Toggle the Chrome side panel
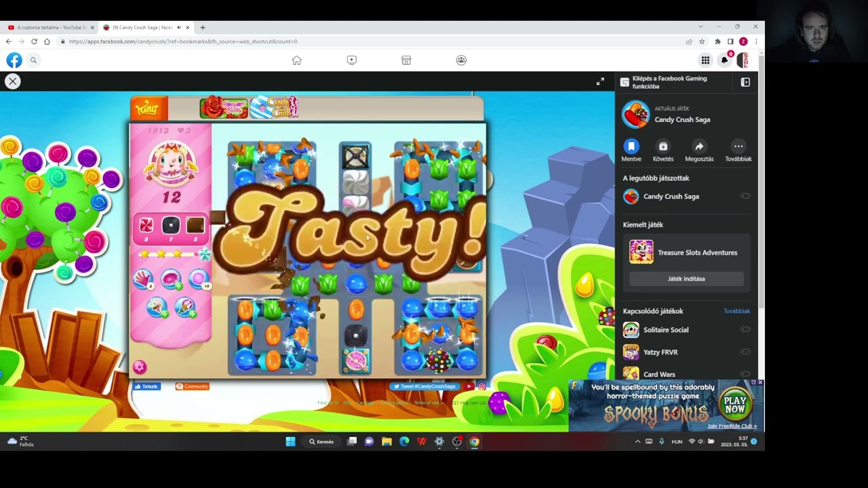 (x=730, y=41)
